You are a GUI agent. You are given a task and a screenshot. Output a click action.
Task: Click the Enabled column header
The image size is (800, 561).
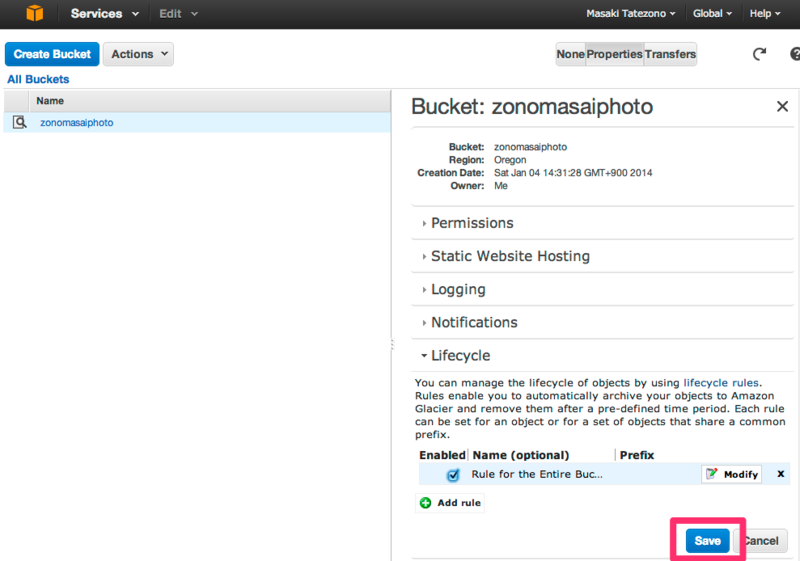(x=442, y=455)
